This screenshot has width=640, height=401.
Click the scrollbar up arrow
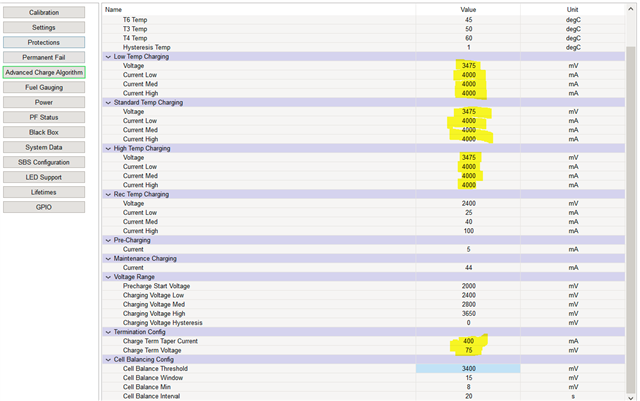[631, 9]
